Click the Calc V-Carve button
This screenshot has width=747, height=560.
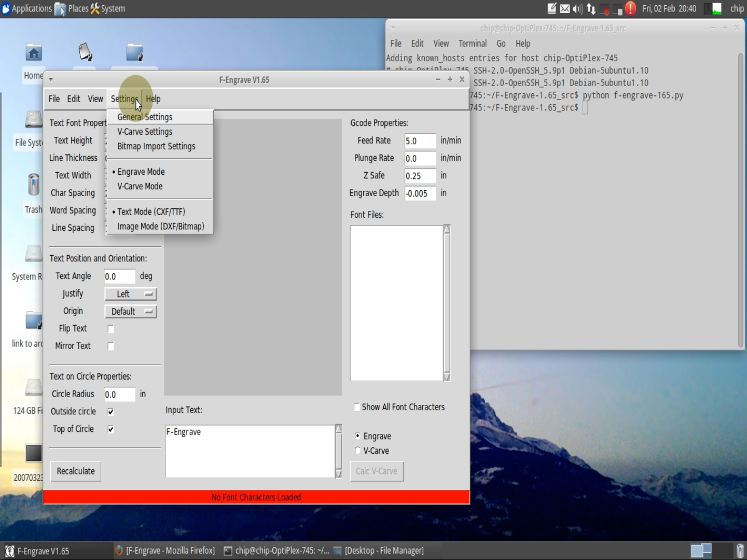[x=377, y=471]
